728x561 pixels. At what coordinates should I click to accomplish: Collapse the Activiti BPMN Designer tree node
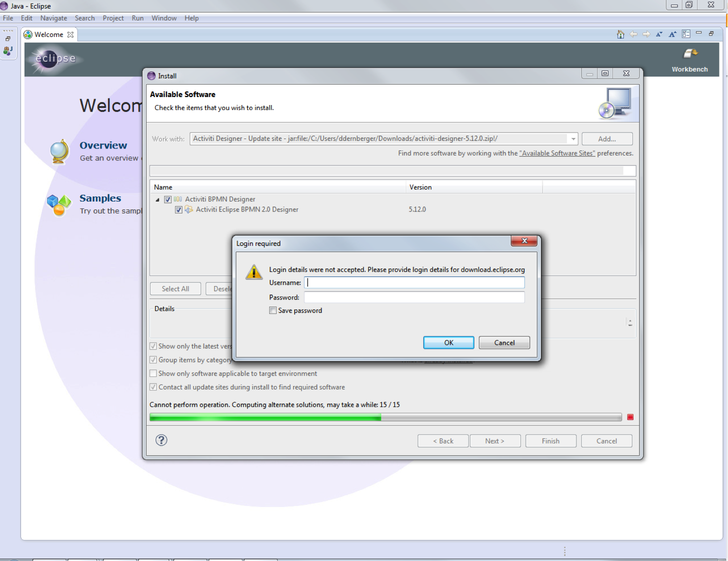coord(158,199)
